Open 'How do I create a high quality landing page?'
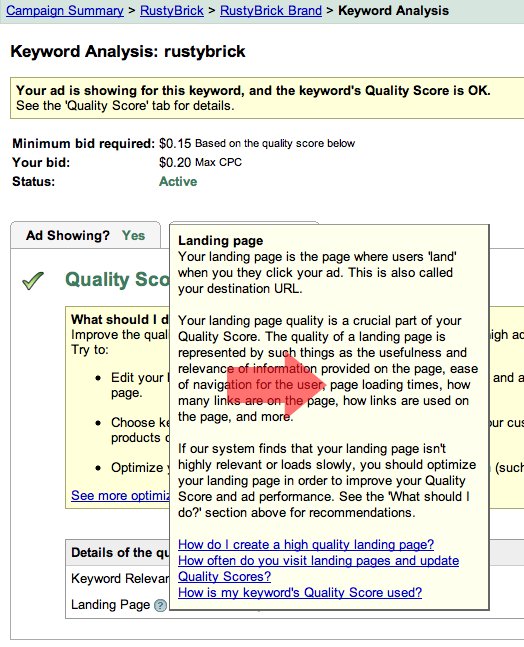 (x=306, y=544)
